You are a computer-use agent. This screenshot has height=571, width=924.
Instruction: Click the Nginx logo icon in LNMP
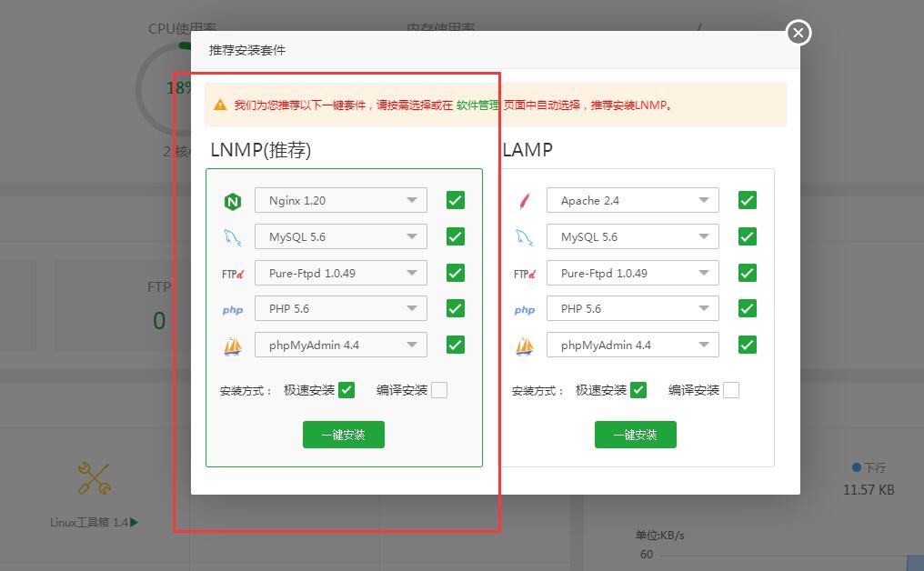(233, 201)
